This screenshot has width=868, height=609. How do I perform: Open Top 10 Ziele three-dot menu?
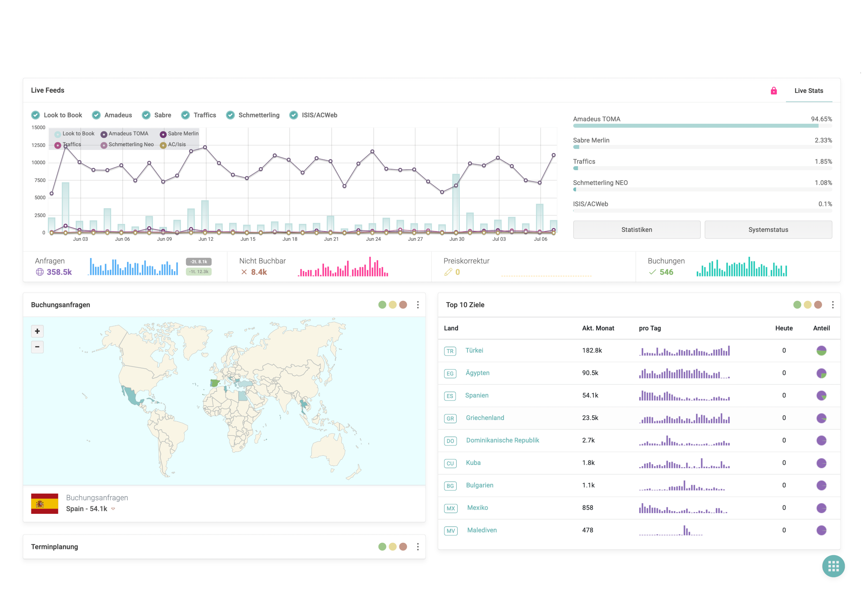click(x=833, y=305)
